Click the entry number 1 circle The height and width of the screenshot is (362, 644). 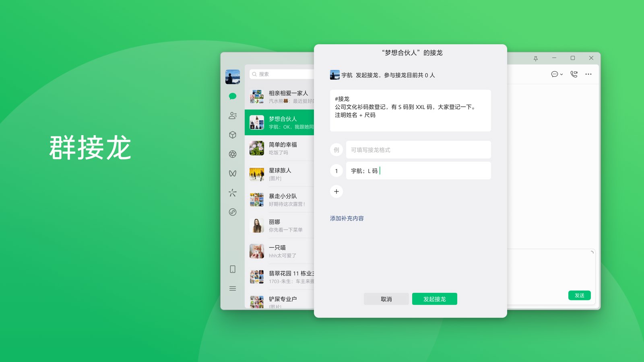pyautogui.click(x=336, y=171)
